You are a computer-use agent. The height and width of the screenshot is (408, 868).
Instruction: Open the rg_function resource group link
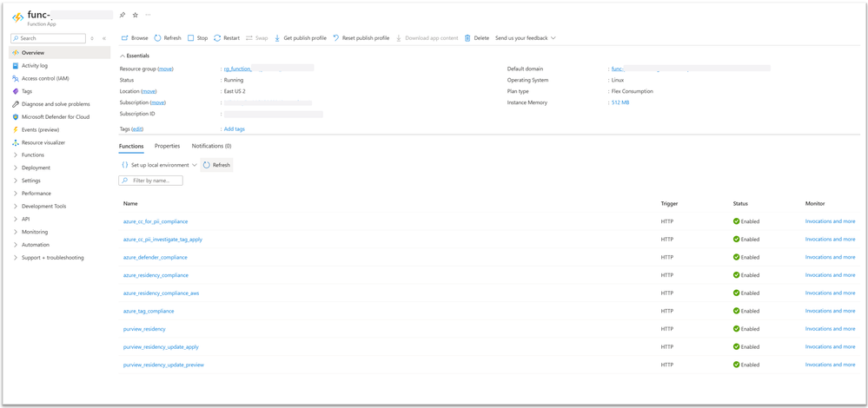coord(237,69)
